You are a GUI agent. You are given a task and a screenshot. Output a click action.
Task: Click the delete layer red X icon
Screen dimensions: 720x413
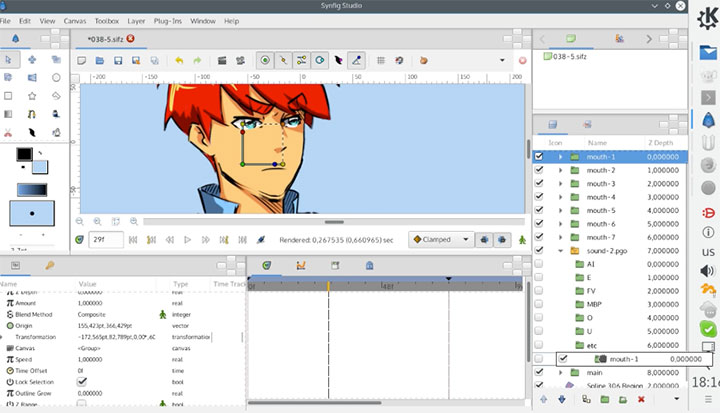point(641,400)
